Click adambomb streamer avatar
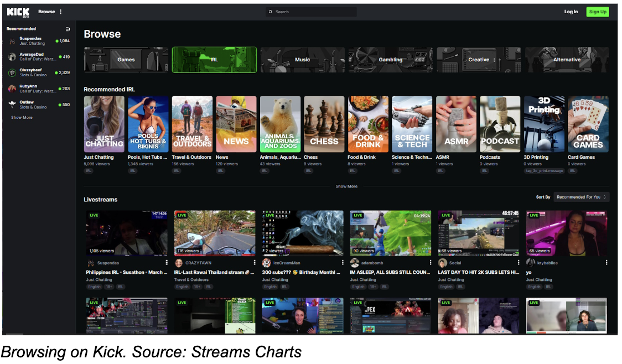The height and width of the screenshot is (364, 622). 355,263
